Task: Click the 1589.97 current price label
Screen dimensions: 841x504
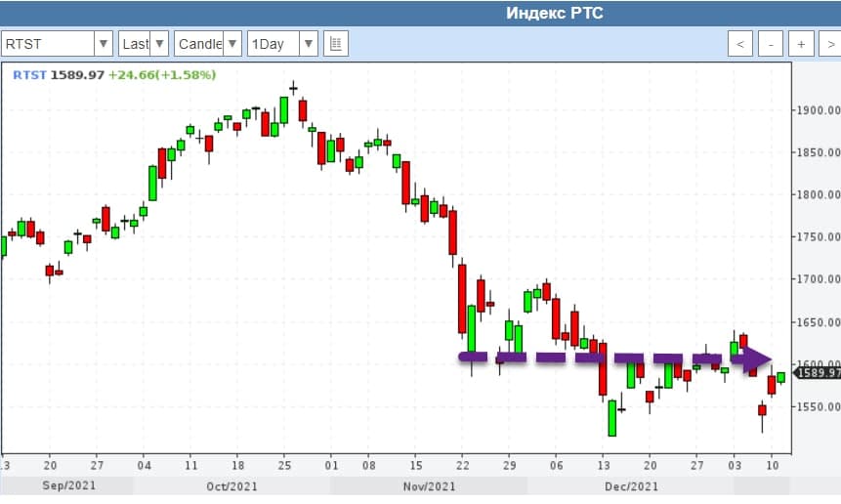Action: click(x=820, y=373)
